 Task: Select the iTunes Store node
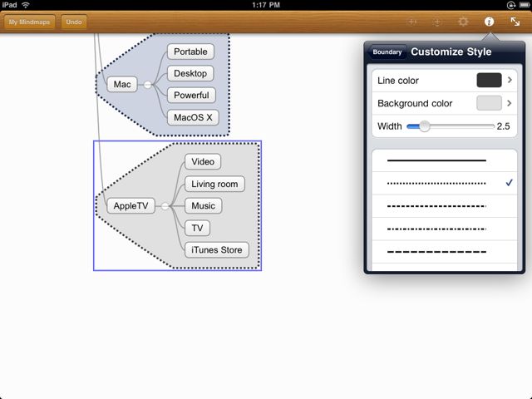click(x=217, y=250)
